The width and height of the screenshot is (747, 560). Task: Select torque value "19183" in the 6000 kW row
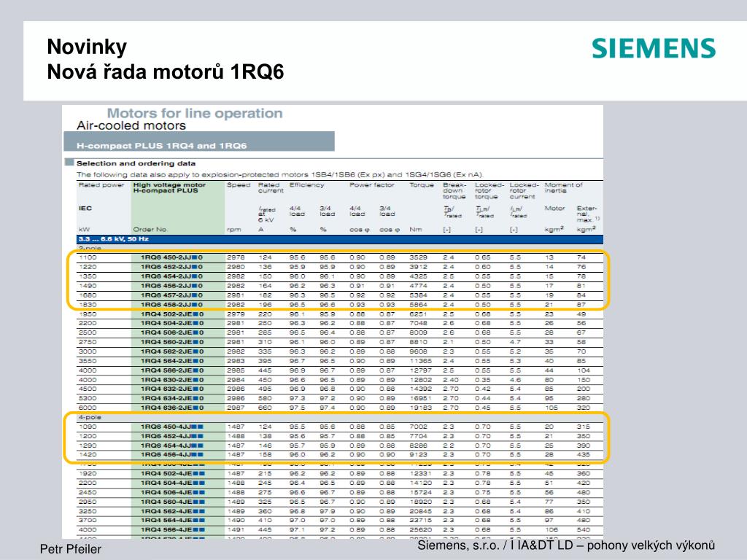421,408
